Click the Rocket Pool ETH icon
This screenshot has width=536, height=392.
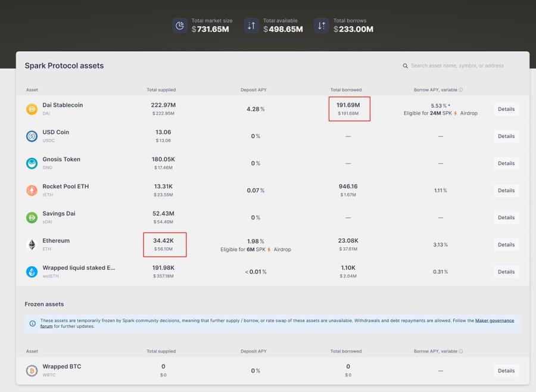coord(32,191)
